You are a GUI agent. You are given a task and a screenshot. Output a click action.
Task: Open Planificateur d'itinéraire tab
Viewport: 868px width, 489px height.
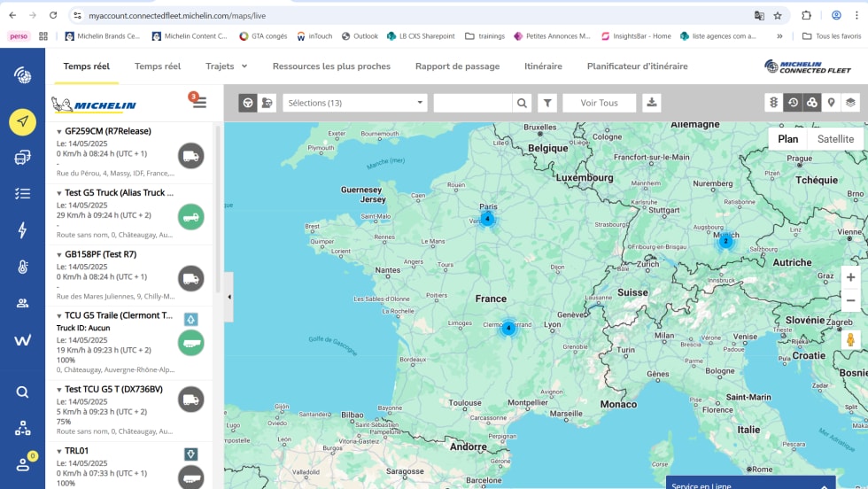click(x=637, y=66)
